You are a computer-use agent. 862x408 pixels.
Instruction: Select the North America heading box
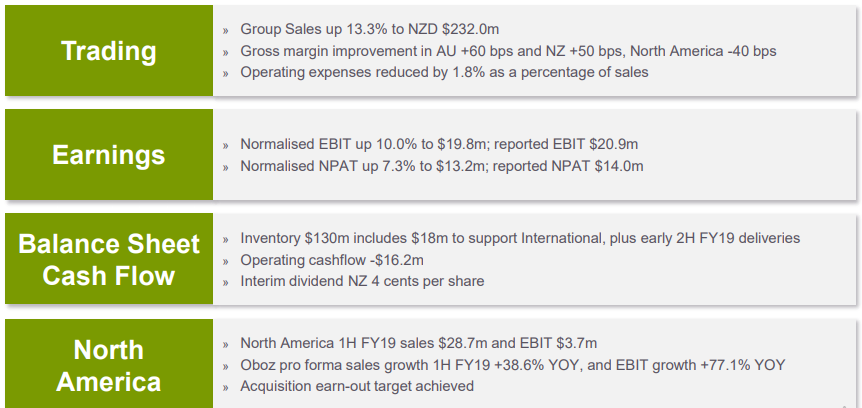coord(109,364)
